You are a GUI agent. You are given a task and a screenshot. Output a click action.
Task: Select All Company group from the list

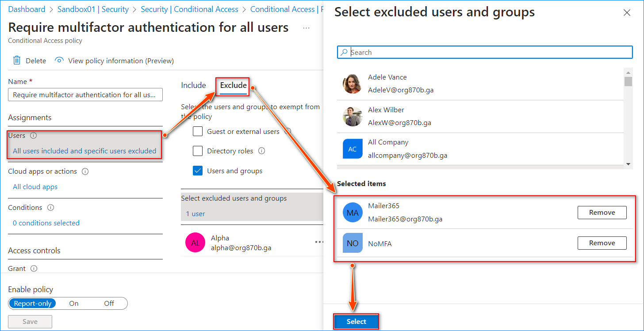pyautogui.click(x=480, y=149)
